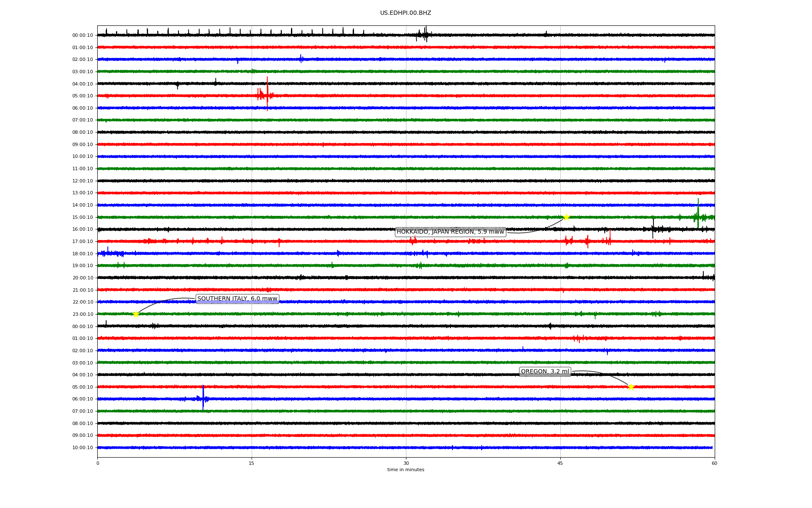Click the 'time in minutes' axis label
812x508 pixels.
point(406,470)
